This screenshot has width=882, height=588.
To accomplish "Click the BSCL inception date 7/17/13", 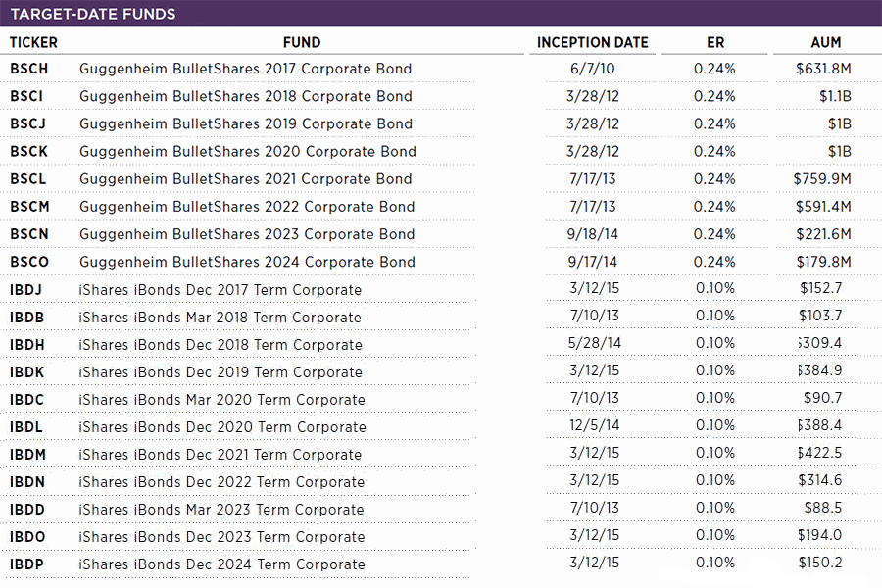I will pos(593,178).
